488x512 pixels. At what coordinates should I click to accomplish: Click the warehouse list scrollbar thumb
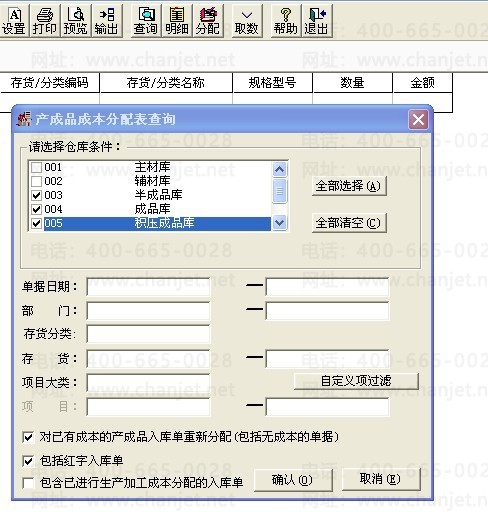pos(279,191)
